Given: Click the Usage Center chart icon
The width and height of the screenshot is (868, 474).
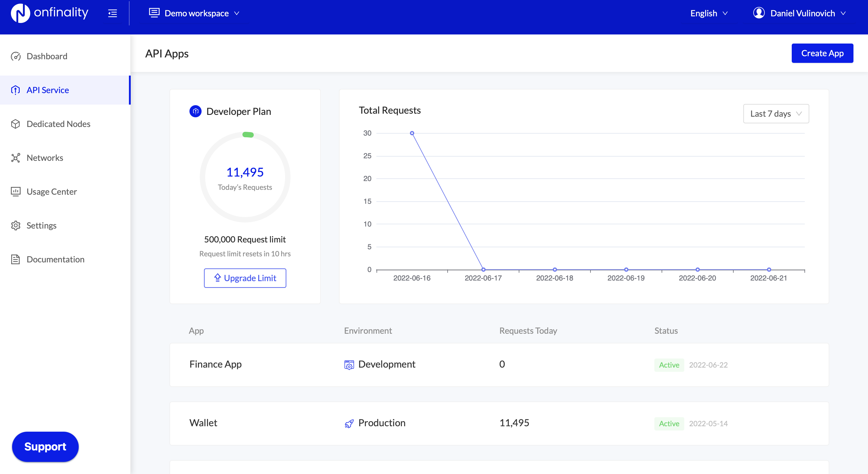Looking at the screenshot, I should [15, 192].
